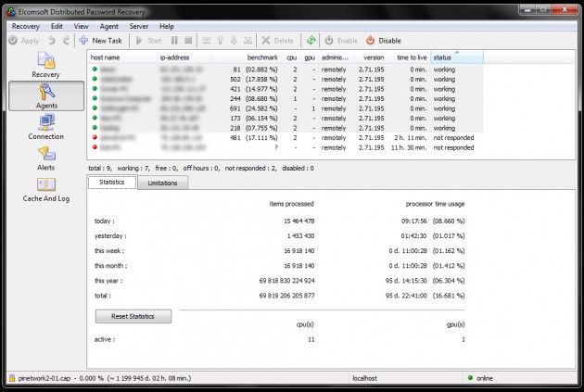Switch to the Statistics tab
Screen dimensions: 584x392
pyautogui.click(x=112, y=182)
